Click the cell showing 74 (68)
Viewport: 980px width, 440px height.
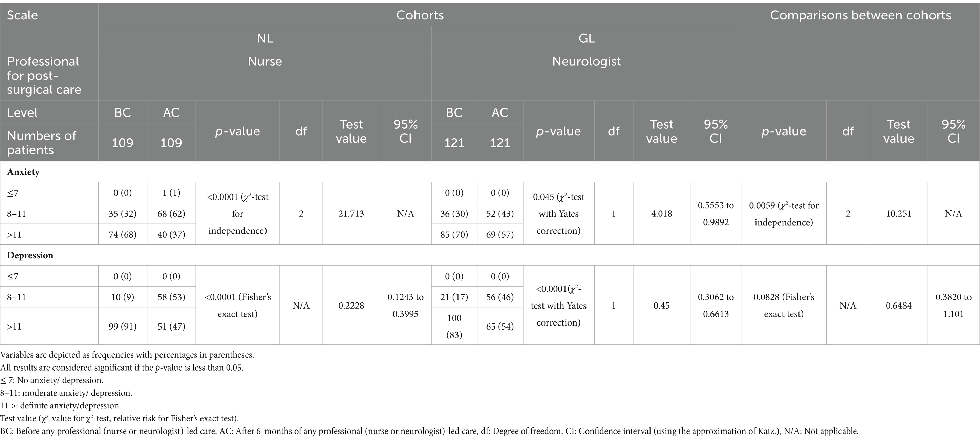pyautogui.click(x=123, y=234)
